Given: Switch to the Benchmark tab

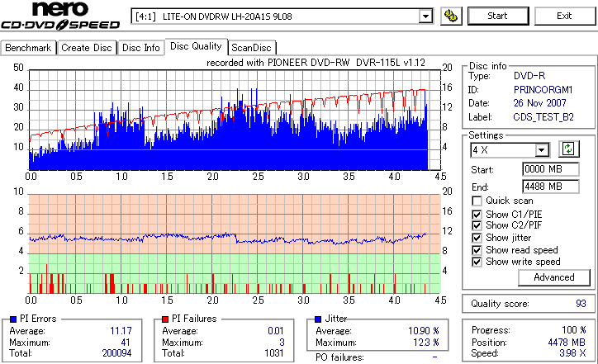Looking at the screenshot, I should [28, 48].
